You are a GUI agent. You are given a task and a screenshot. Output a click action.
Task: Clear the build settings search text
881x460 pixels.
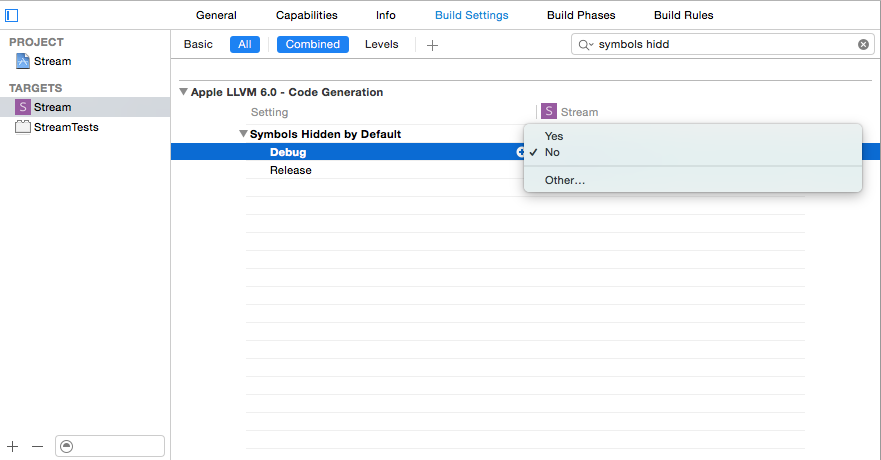[x=864, y=44]
